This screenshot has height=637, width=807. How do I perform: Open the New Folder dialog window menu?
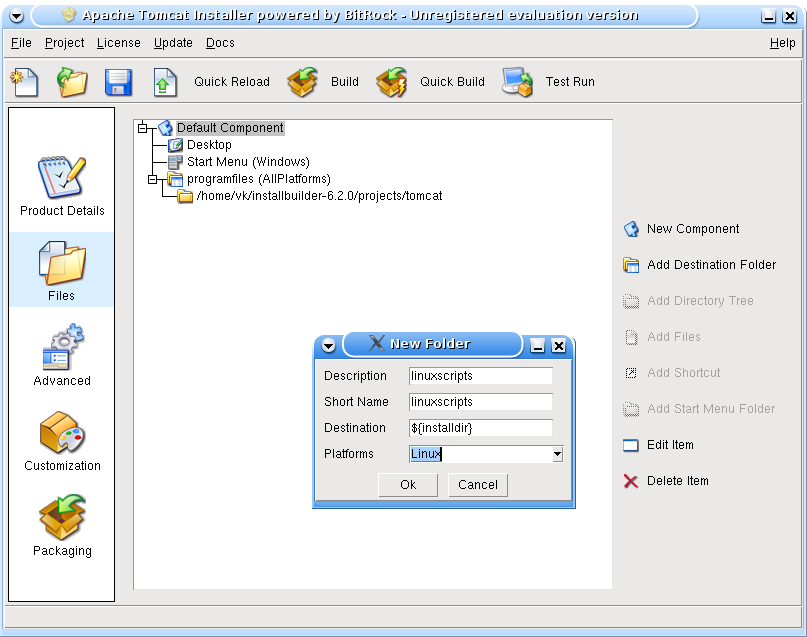pyautogui.click(x=329, y=345)
